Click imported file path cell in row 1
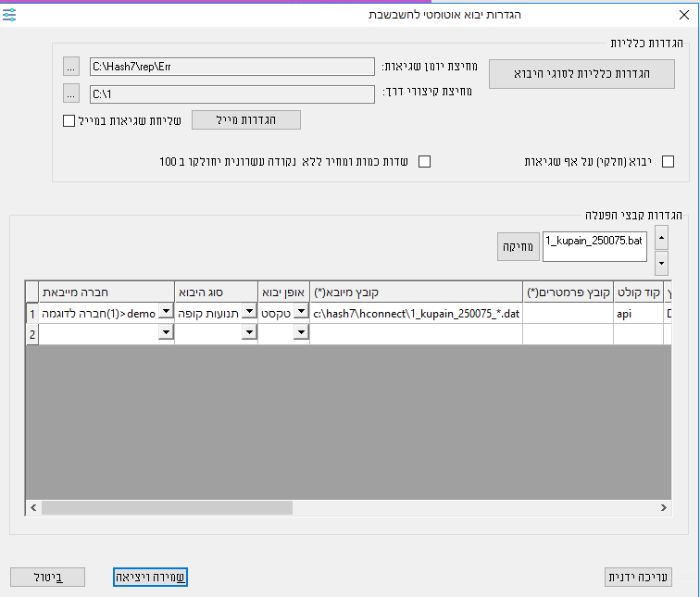The image size is (700, 597). 416,314
